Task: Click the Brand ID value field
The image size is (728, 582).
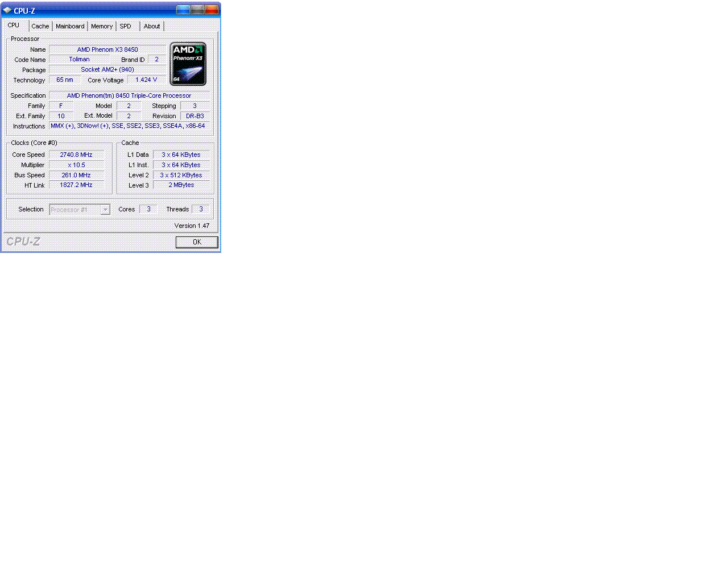Action: [157, 59]
